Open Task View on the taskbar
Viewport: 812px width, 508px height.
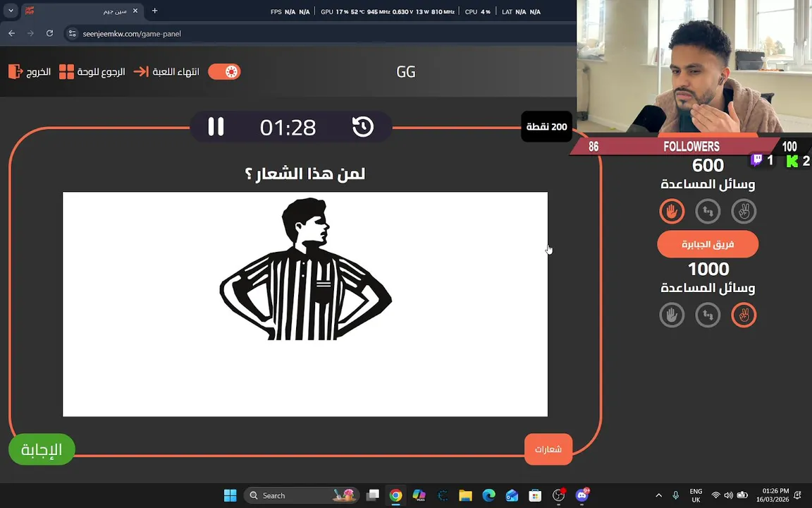[372, 495]
